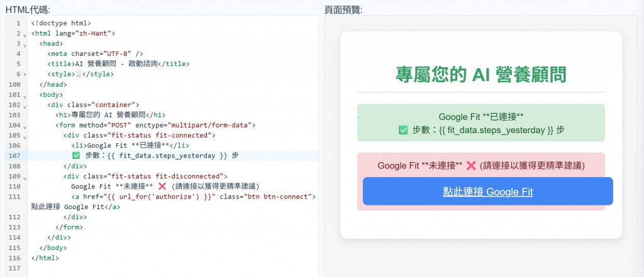This screenshot has width=644, height=277.
Task: Click the red cross emoji on code line 110
Action: click(x=162, y=187)
